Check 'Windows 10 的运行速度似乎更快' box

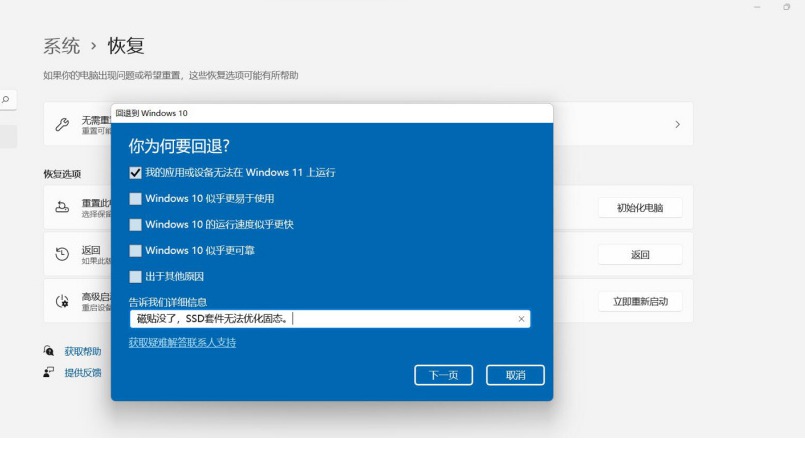[135, 225]
